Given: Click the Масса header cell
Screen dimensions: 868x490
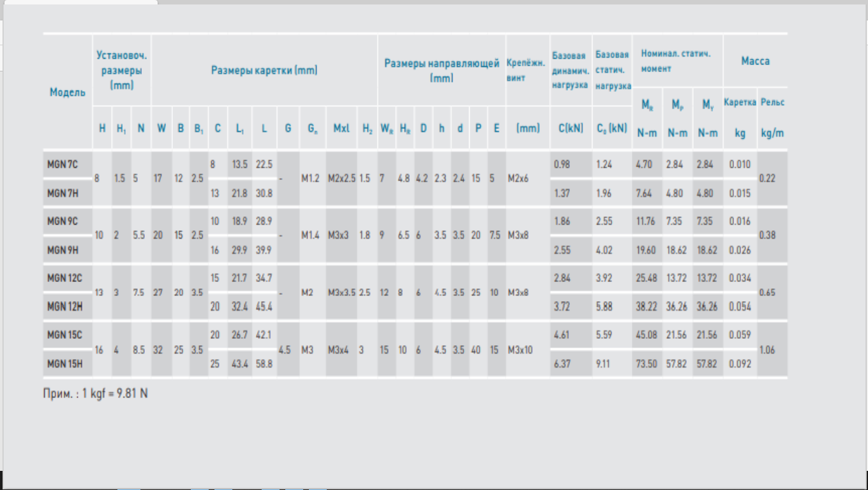Looking at the screenshot, I should (755, 61).
